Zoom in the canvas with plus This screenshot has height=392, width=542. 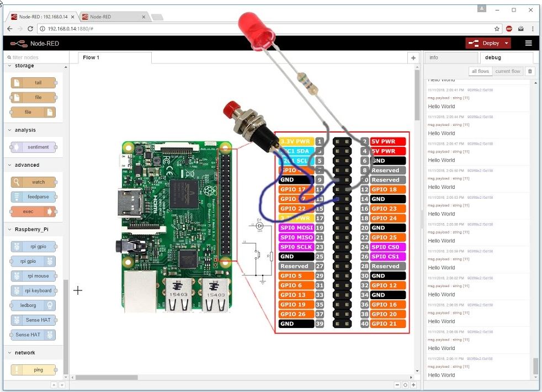click(413, 385)
